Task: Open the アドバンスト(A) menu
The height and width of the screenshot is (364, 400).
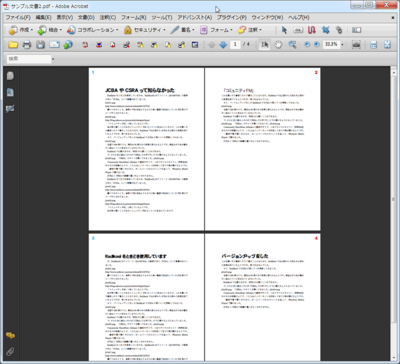Action: point(195,17)
